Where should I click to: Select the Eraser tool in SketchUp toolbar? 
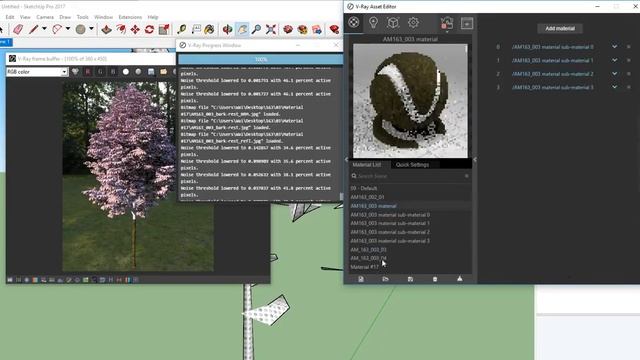[18, 29]
